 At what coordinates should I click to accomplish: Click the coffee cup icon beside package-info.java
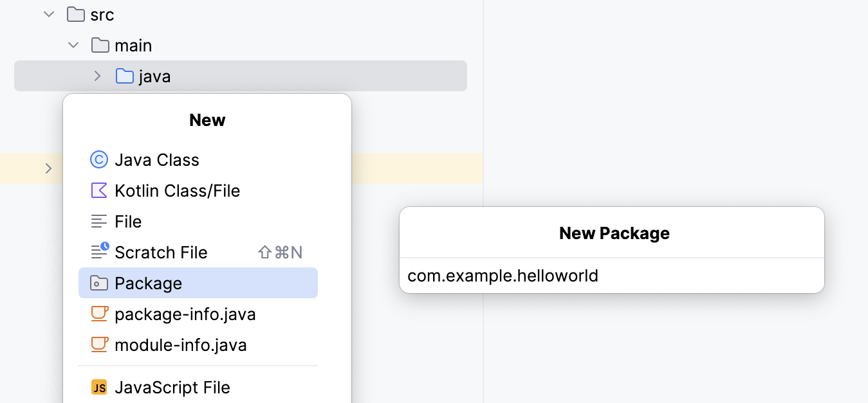pos(99,314)
